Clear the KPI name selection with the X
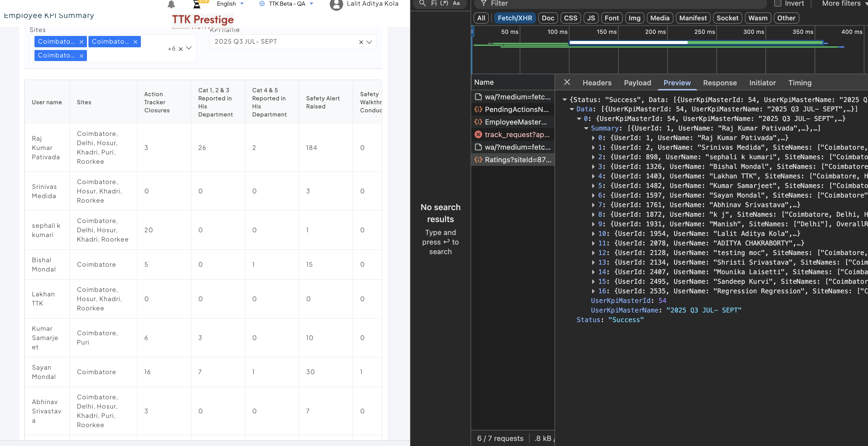The image size is (868, 446). click(x=361, y=42)
